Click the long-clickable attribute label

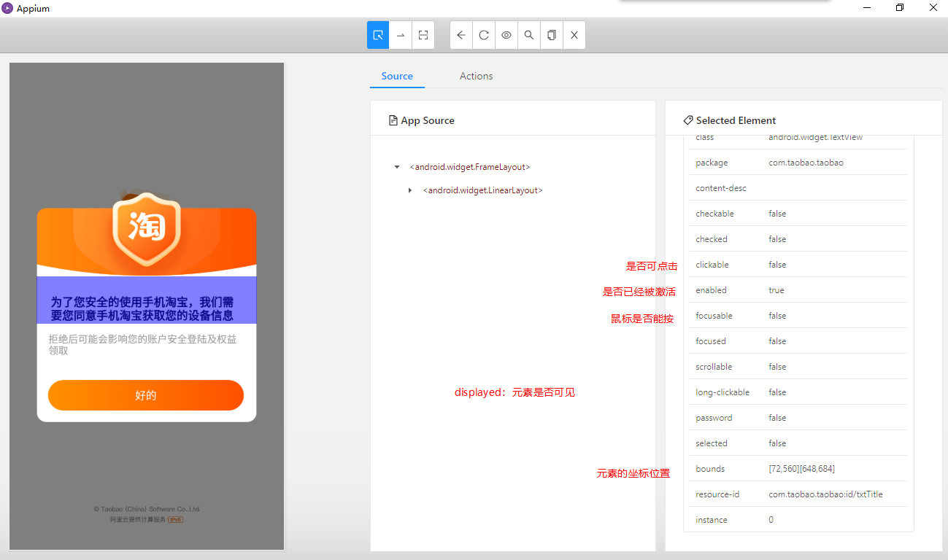point(722,392)
